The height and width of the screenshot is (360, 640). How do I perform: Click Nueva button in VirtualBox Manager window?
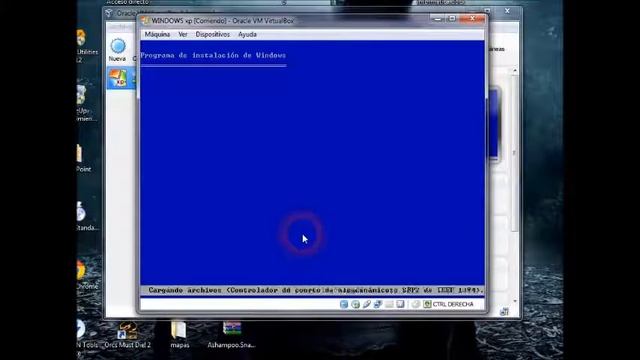(x=118, y=50)
